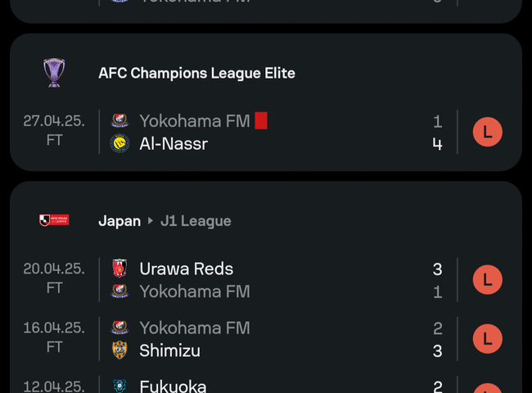Open the Al-Nassr team name
Viewport: 532px width, 393px height.
click(174, 144)
